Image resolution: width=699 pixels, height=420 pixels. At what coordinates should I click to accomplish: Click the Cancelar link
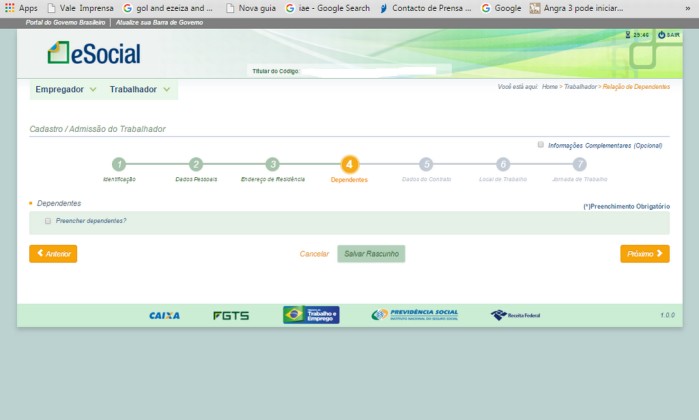314,254
